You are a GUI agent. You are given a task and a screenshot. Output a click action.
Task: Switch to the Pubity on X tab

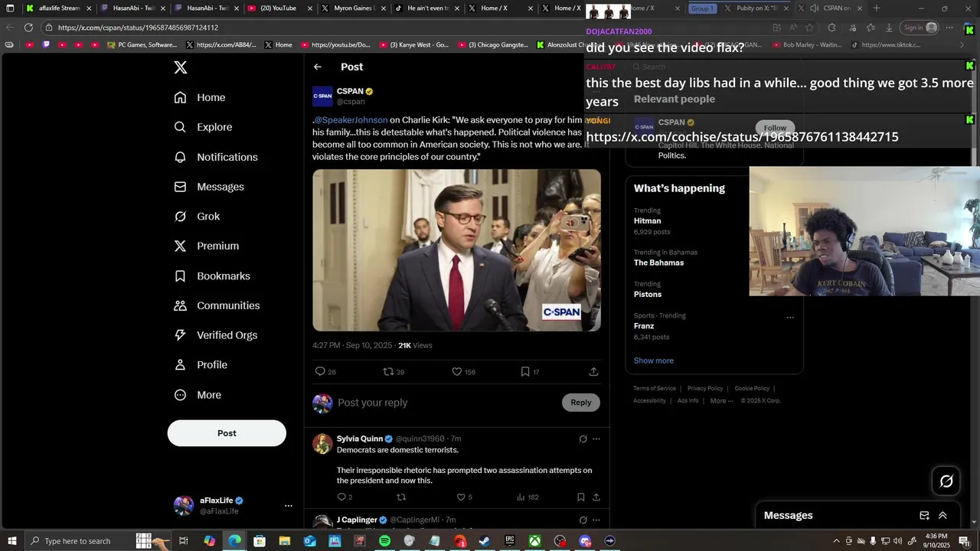coord(755,8)
